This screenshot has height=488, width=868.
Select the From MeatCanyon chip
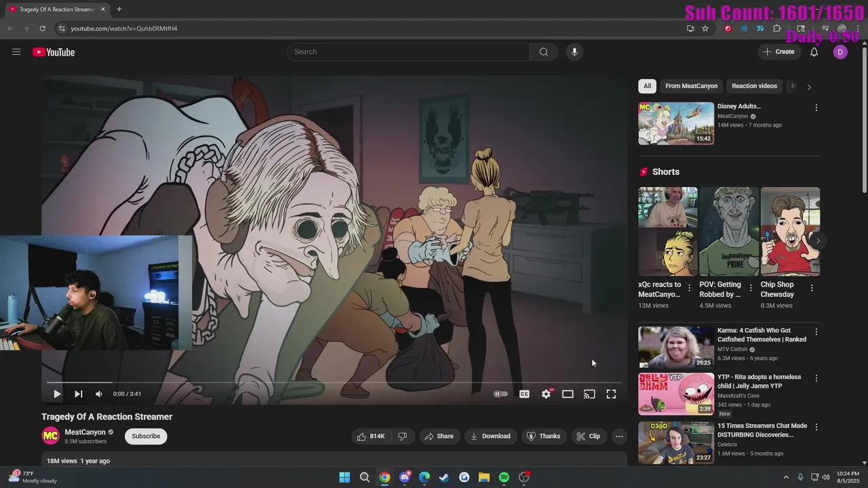(691, 86)
